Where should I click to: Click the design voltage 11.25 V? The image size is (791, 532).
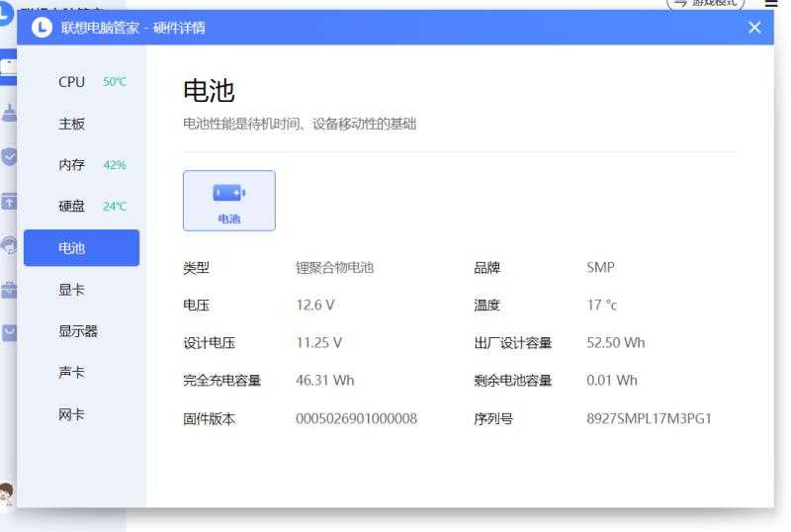pos(318,343)
